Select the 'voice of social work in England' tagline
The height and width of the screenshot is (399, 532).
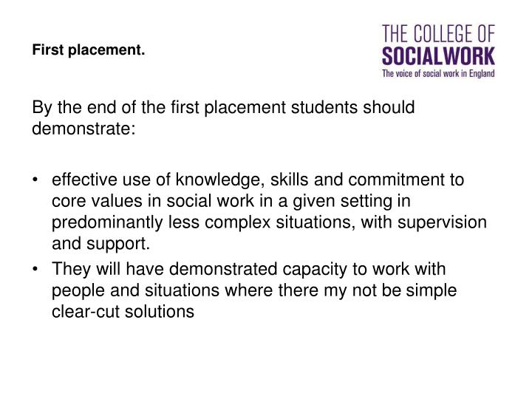[x=437, y=72]
